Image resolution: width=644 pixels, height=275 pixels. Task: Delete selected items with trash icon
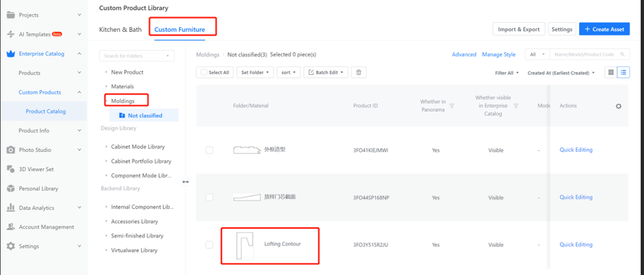point(358,72)
